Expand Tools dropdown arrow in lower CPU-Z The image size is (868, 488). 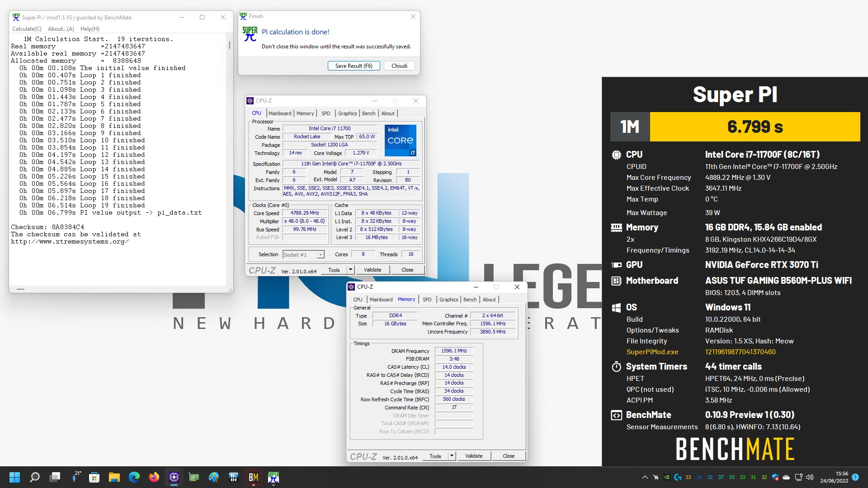click(x=452, y=456)
